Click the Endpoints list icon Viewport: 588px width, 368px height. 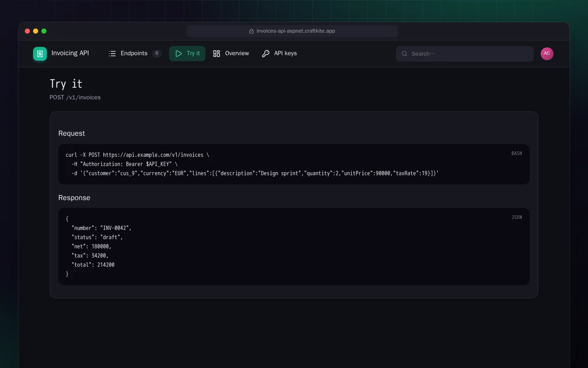112,54
